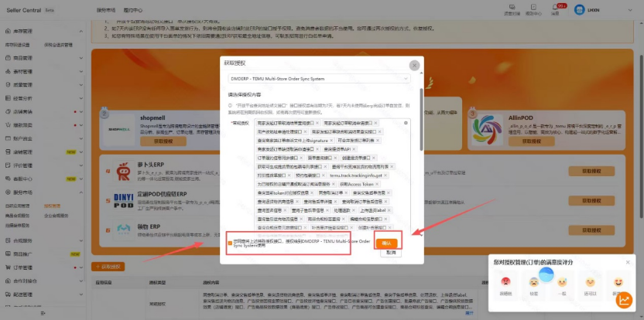
Task: Click the gear icon in the authorization tag box
Action: 406,123
